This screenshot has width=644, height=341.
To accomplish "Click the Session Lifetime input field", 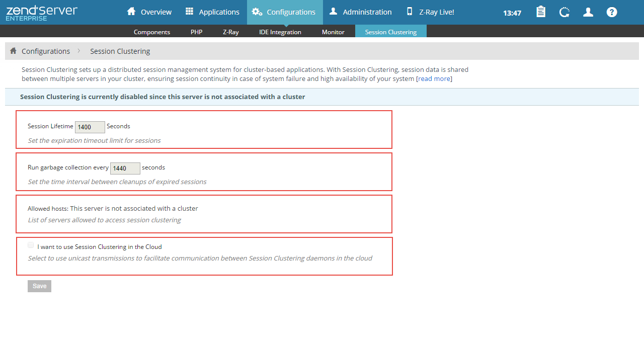I will click(x=90, y=127).
